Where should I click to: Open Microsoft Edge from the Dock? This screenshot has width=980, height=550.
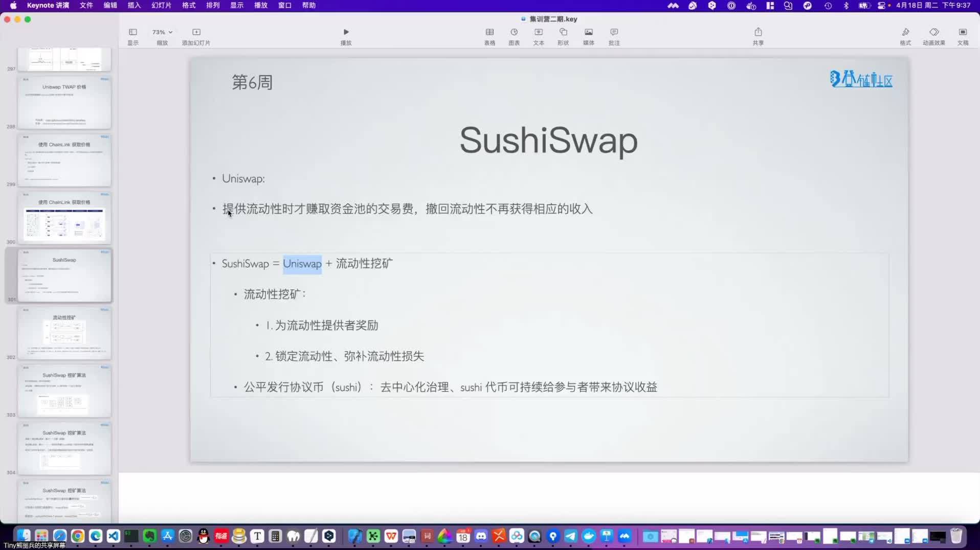tap(96, 536)
